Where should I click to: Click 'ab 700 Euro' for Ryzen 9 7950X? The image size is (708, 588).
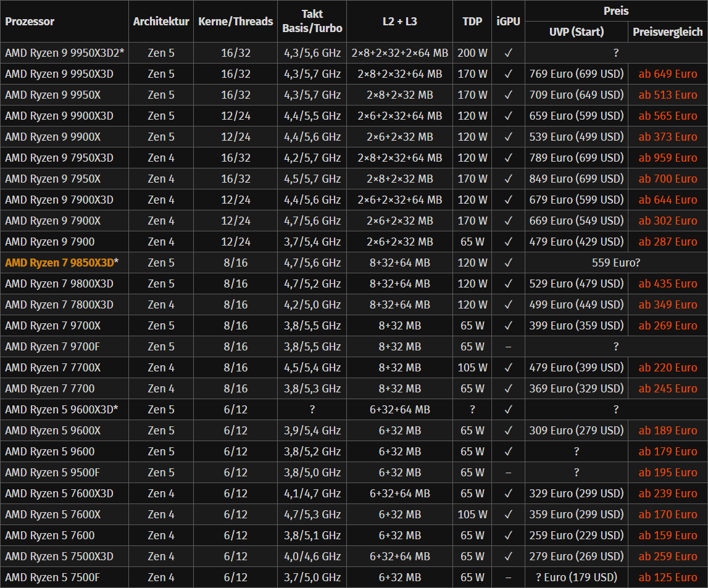tap(667, 179)
